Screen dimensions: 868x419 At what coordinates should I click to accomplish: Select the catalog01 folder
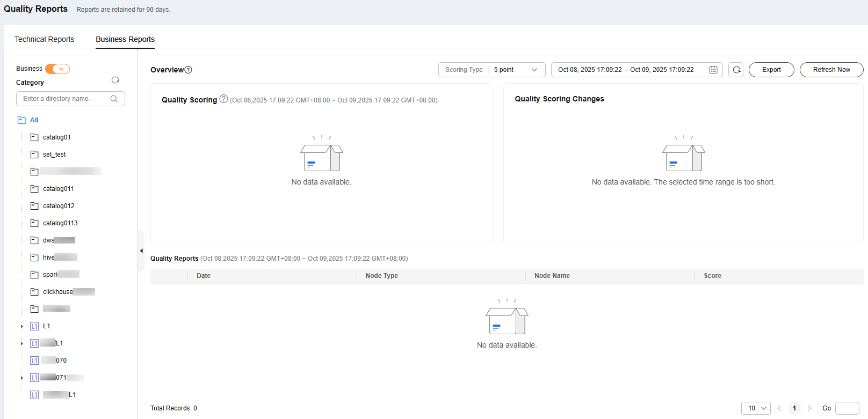pos(56,137)
